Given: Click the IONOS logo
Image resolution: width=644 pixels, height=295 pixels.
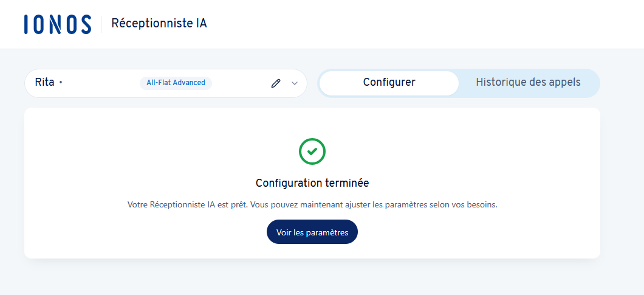Looking at the screenshot, I should tap(58, 24).
